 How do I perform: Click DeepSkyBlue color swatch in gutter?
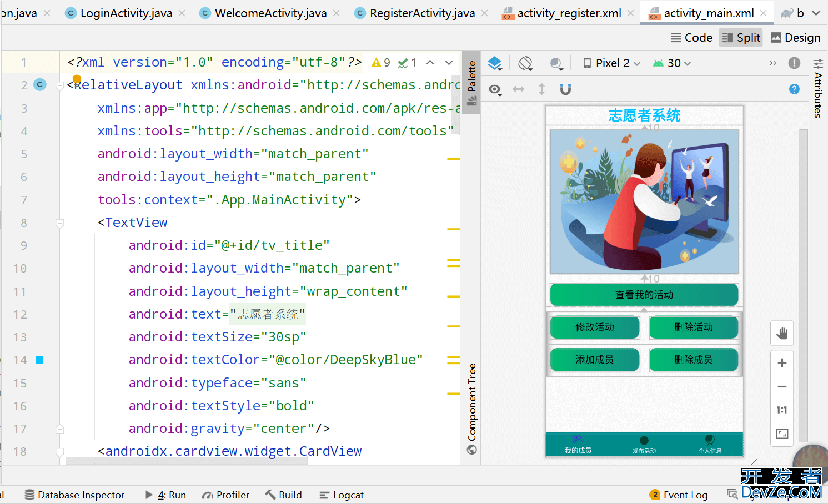(39, 360)
